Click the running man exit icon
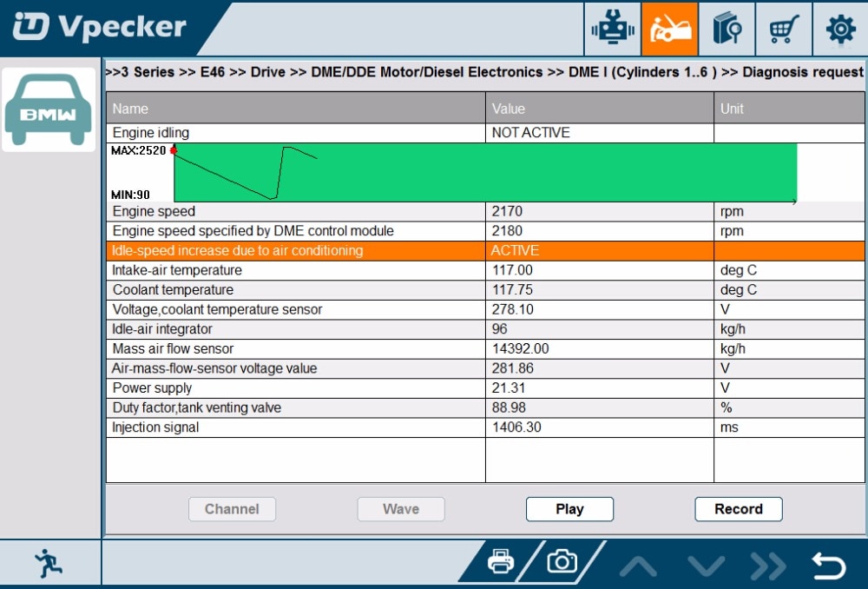Image resolution: width=868 pixels, height=589 pixels. click(49, 564)
